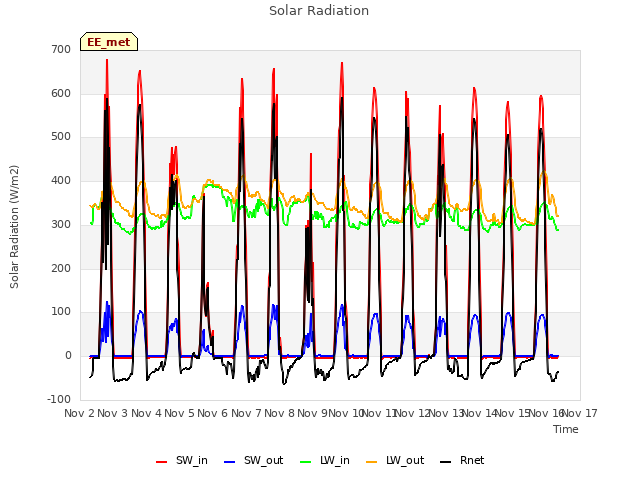Click the Nov 4 x-axis label
Screen dimensions: 640x480
[x=147, y=413]
